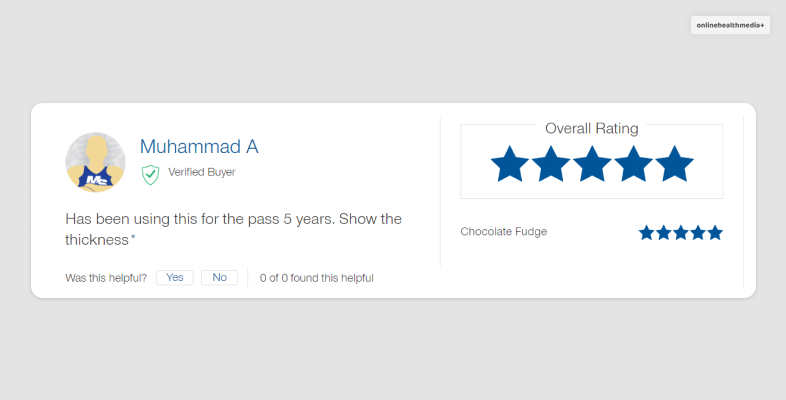Click the first large Overall Rating star
Screen dimensions: 786x400
pos(509,164)
